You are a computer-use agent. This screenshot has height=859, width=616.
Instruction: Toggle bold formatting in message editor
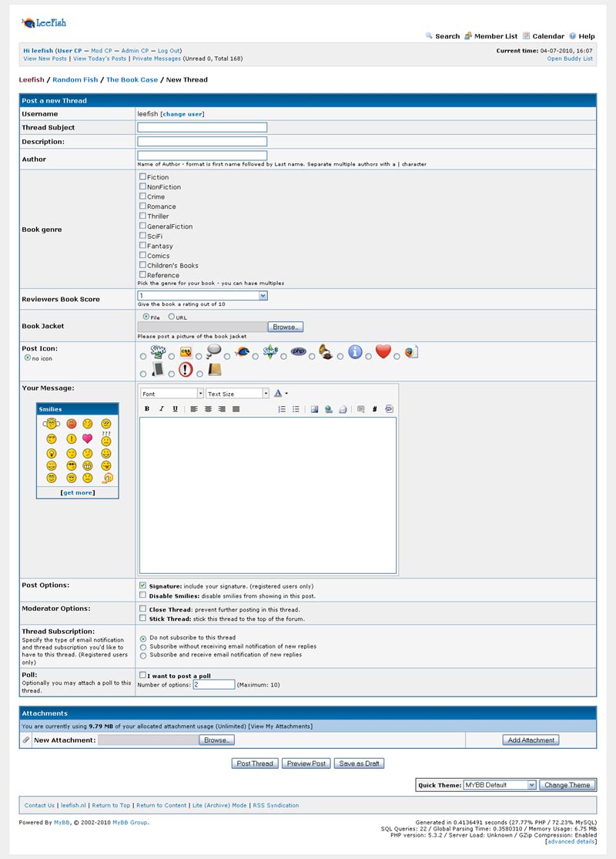coord(147,409)
